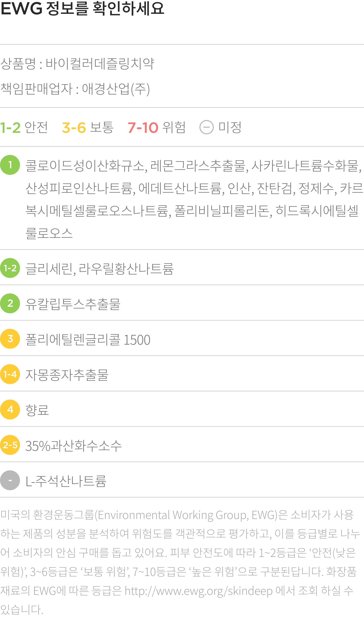The image size is (364, 618).
Task: Select the 7-10 위험 legend label
Action: click(x=157, y=127)
